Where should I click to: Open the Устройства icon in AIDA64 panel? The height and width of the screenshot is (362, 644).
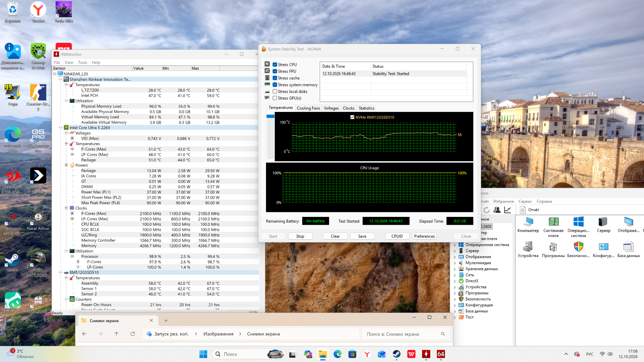[528, 249]
